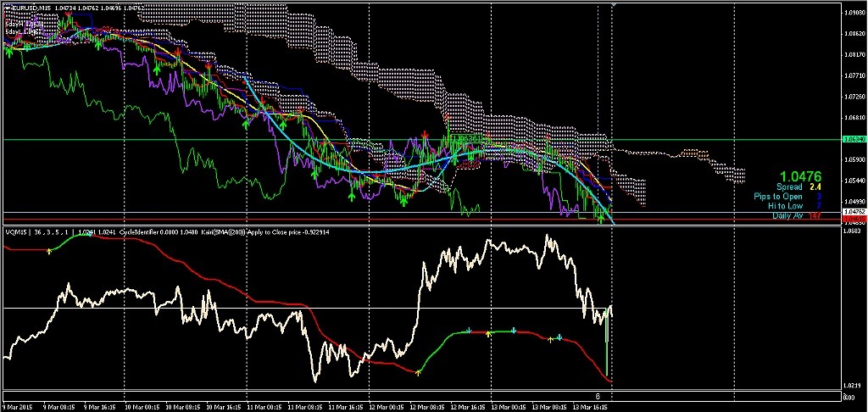The image size is (868, 412).
Task: Click the 1.0583 indicator scale value
Action: [x=852, y=230]
